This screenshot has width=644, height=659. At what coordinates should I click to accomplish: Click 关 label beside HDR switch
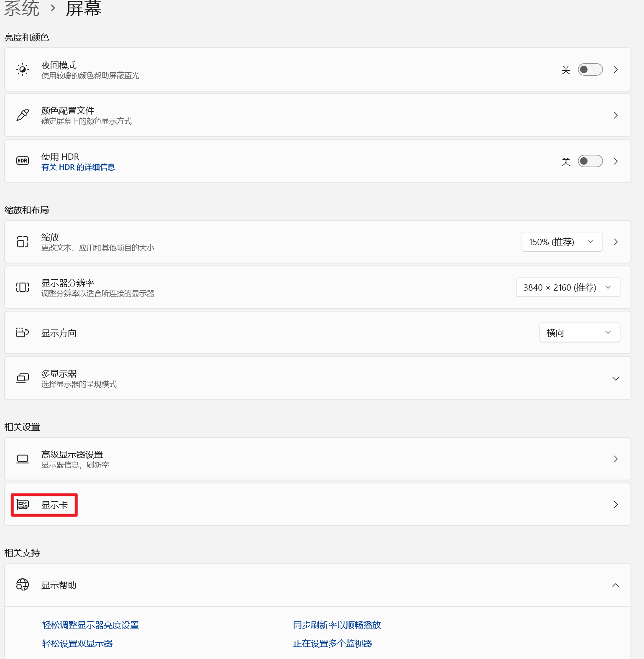click(x=566, y=161)
